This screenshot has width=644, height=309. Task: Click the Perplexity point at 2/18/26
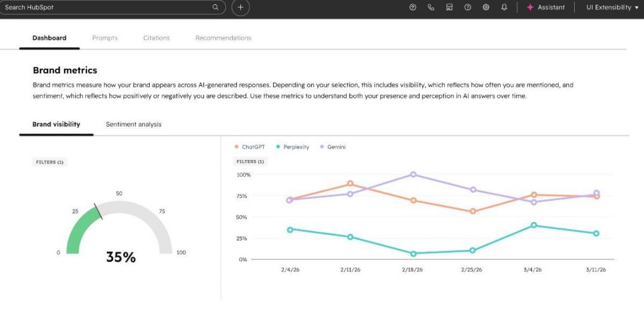413,254
